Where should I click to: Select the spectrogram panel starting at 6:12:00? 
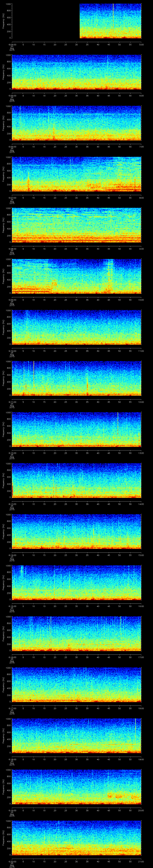[x=77, y=429]
